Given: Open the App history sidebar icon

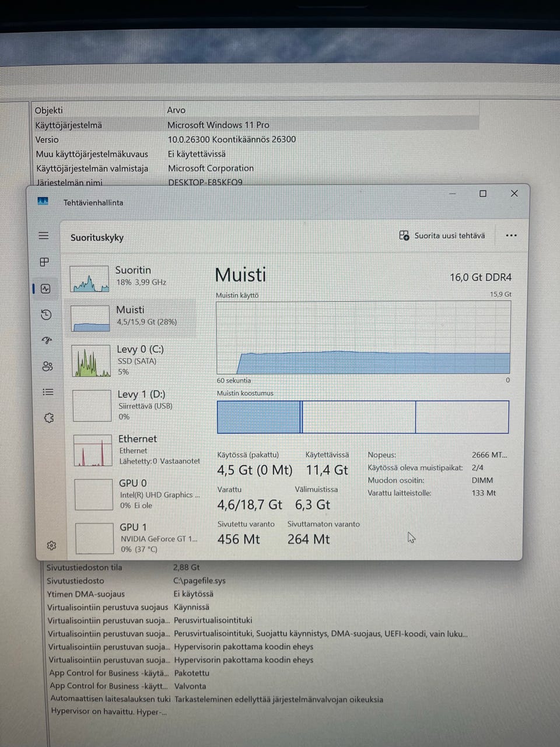Looking at the screenshot, I should [47, 315].
